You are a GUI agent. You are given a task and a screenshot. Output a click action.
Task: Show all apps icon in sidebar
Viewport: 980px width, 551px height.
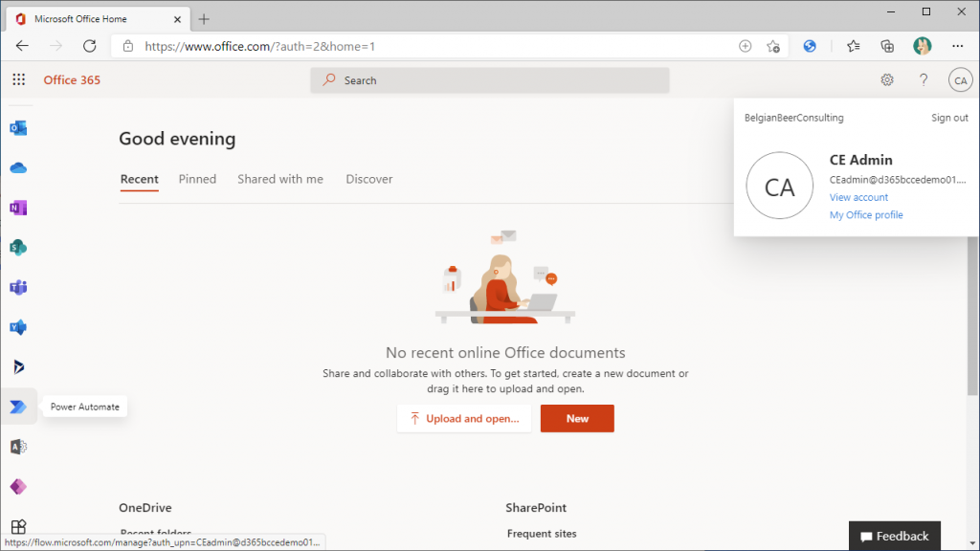click(19, 526)
